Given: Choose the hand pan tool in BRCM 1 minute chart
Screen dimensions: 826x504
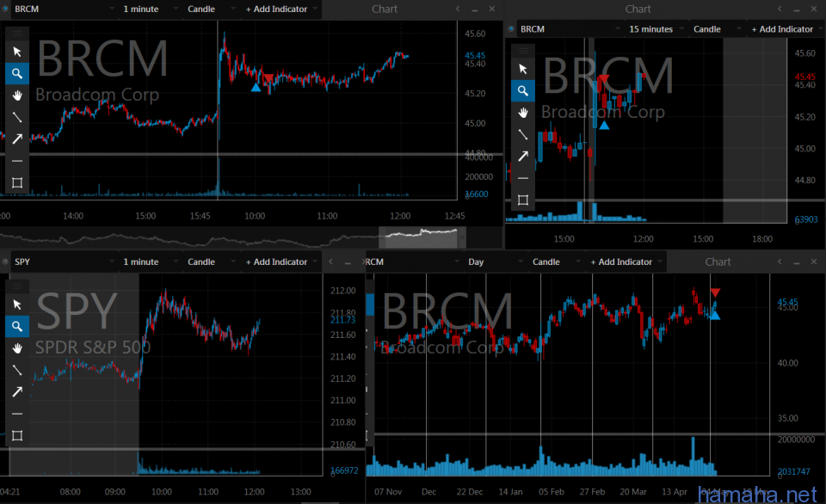Looking at the screenshot, I should click(17, 95).
